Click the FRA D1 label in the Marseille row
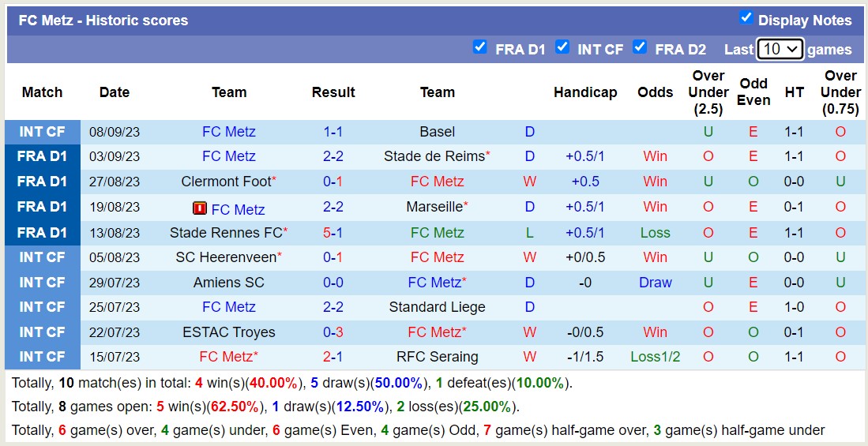This screenshot has height=446, width=868. point(43,207)
